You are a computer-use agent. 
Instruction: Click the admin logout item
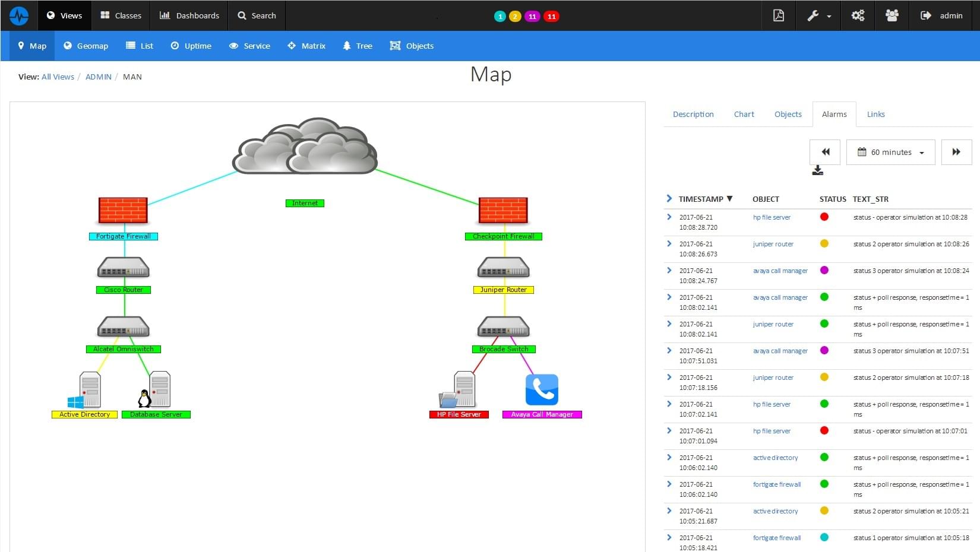tap(941, 15)
